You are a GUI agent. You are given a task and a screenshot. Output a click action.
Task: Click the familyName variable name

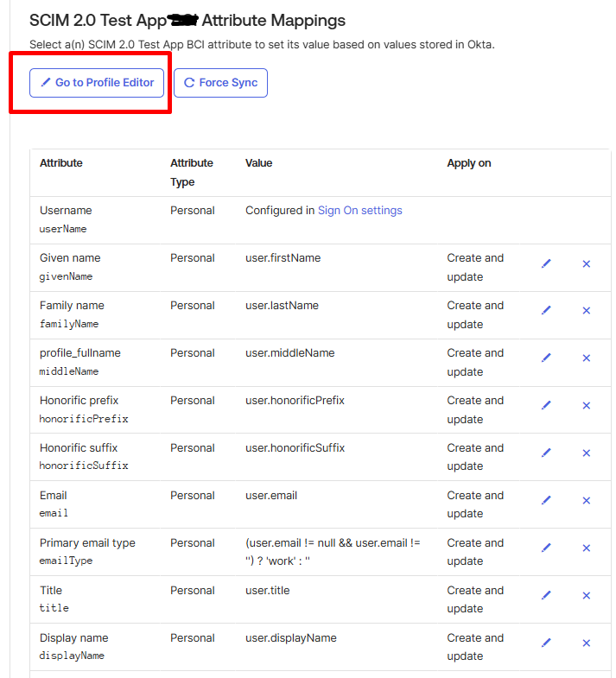point(69,324)
